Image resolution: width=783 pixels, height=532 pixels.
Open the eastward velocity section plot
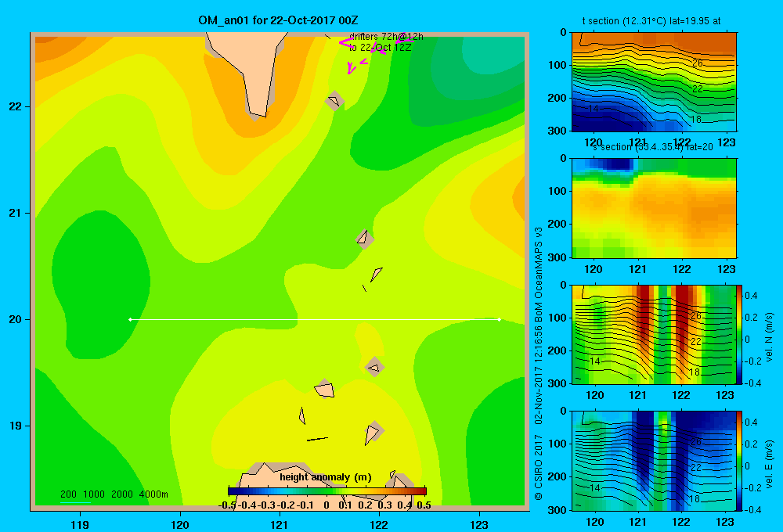coord(654,460)
